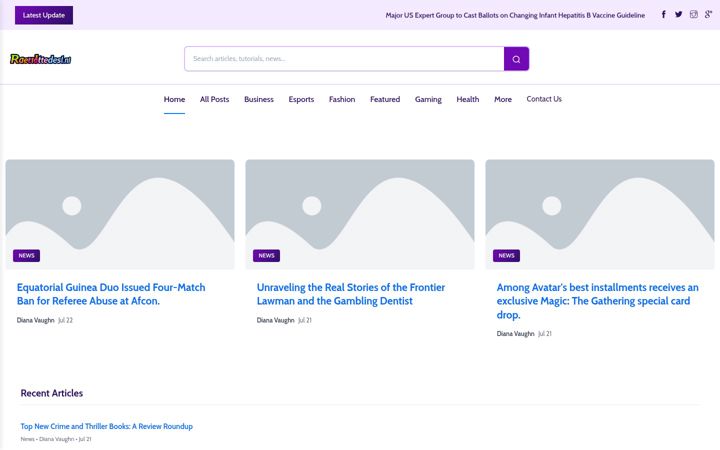Screen dimensions: 720x450
Task: Navigate to the Fashion category
Action: (x=342, y=99)
